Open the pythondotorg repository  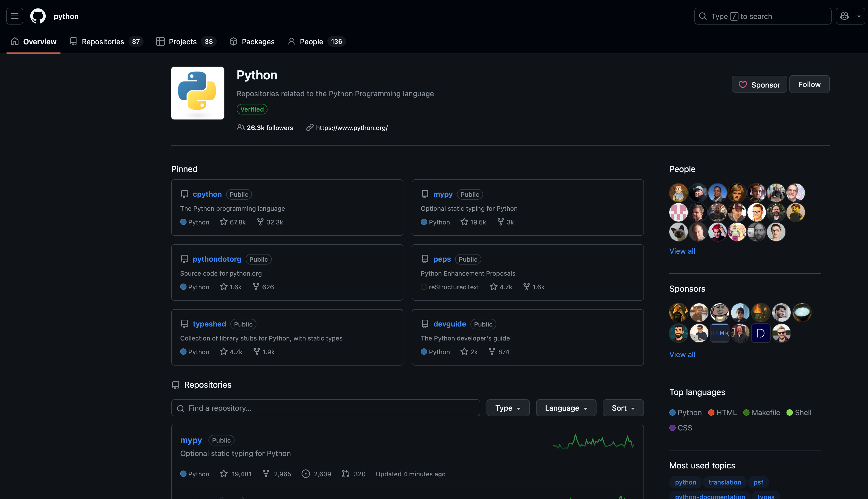coord(217,259)
